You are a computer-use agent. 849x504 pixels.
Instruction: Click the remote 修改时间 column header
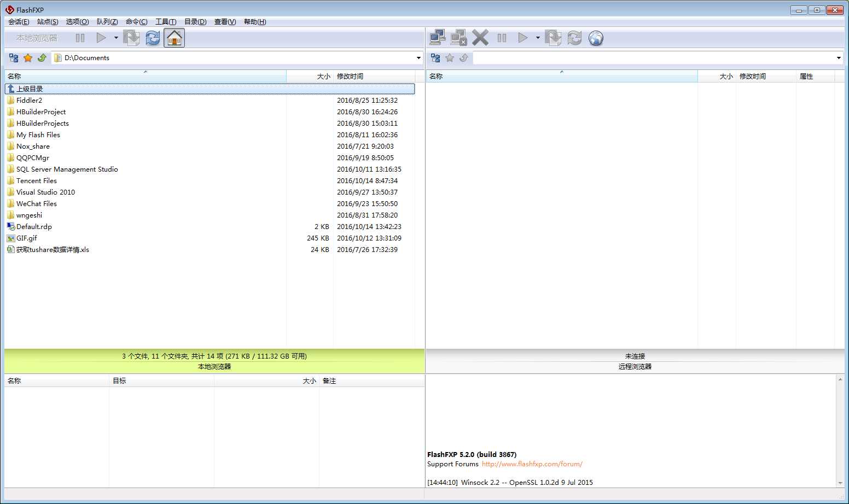click(766, 77)
